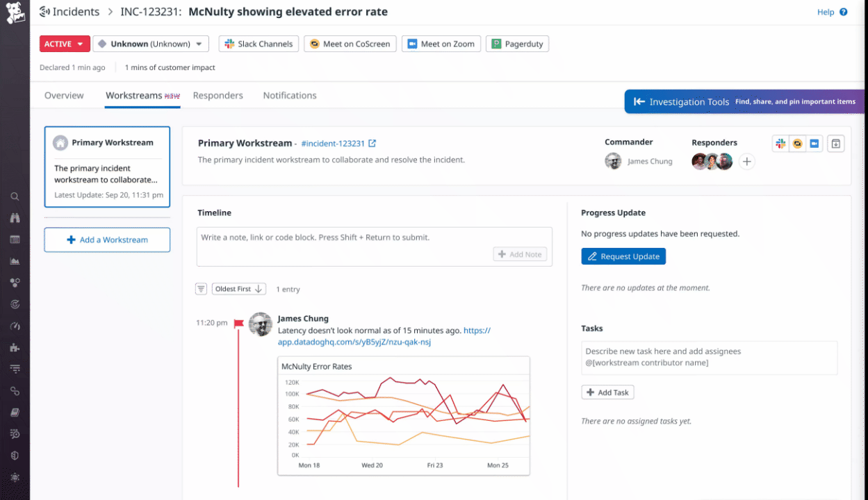Add a responder with the plus icon

click(x=746, y=162)
